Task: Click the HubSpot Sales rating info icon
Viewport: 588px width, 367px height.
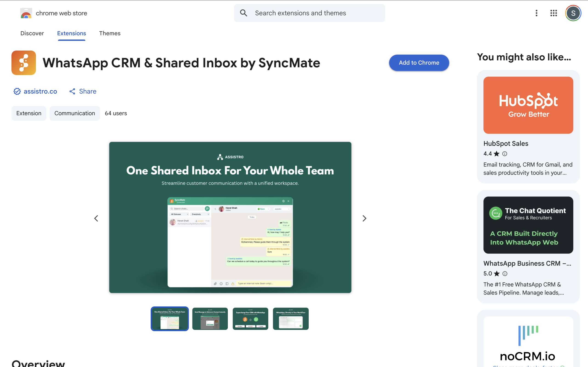Action: (x=505, y=154)
